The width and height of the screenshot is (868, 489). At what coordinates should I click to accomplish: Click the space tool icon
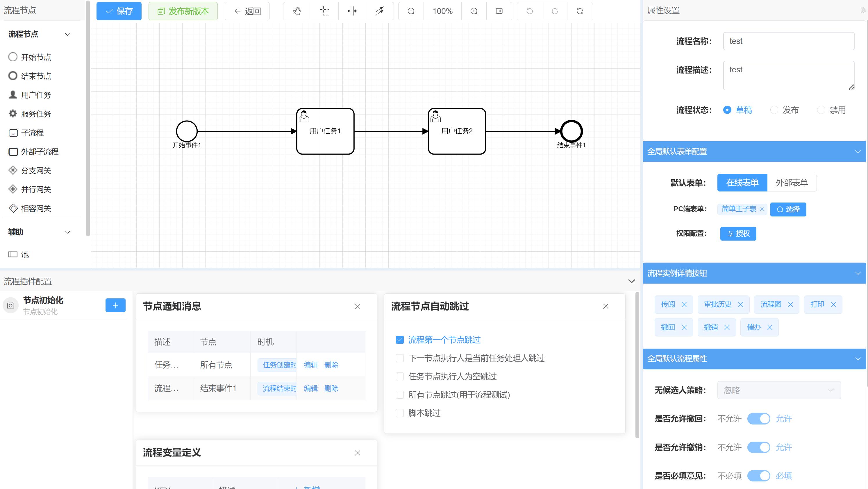(352, 11)
